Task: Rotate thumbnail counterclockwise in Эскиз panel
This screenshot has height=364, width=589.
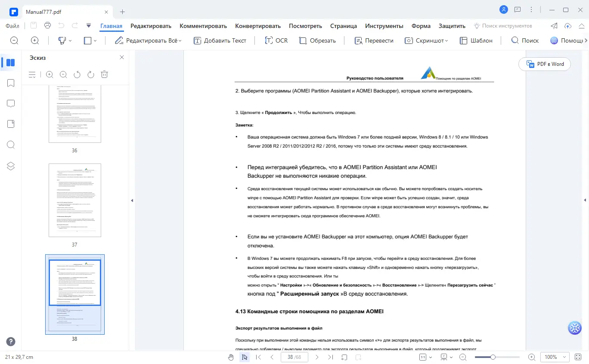Action: click(77, 74)
